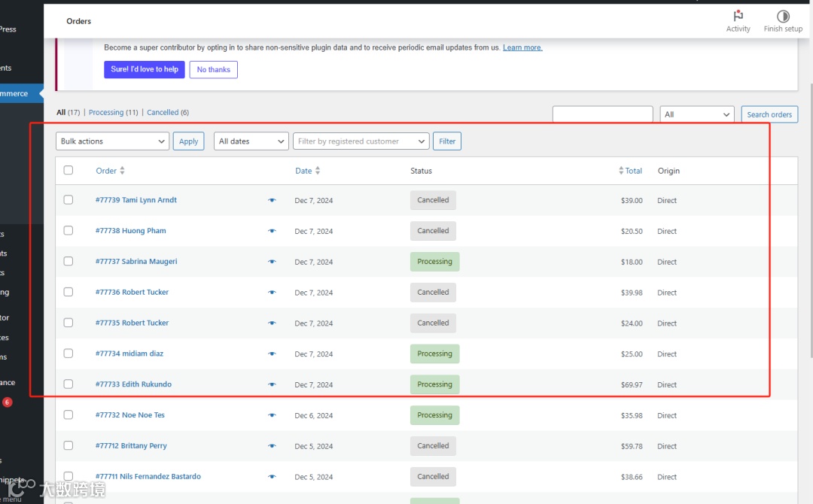813x504 pixels.
Task: Preview order #77711 Nils Fernandez Bastardo eye icon
Action: (272, 477)
